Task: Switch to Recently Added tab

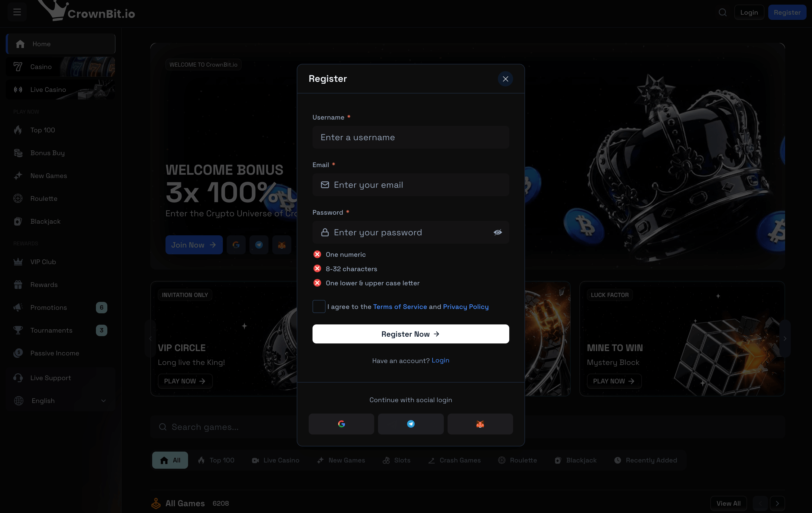Action: 645,460
